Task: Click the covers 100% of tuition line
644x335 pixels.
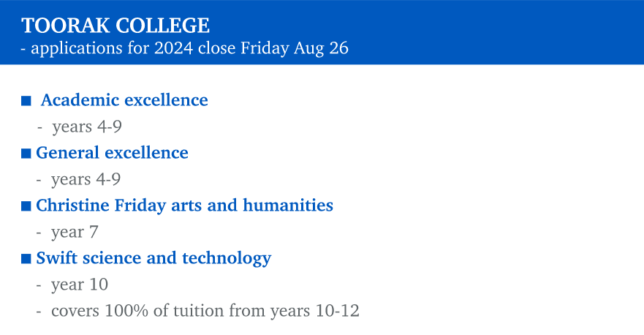Action: 205,311
